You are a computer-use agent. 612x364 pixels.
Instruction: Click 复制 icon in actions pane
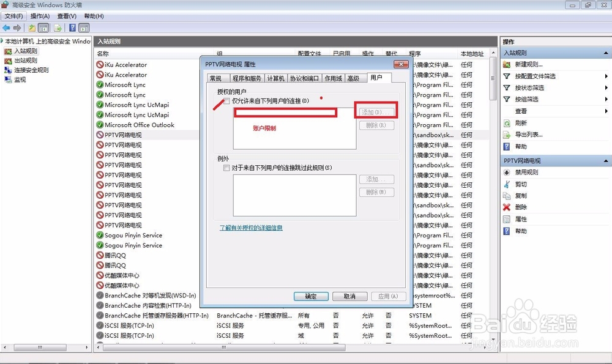(507, 196)
